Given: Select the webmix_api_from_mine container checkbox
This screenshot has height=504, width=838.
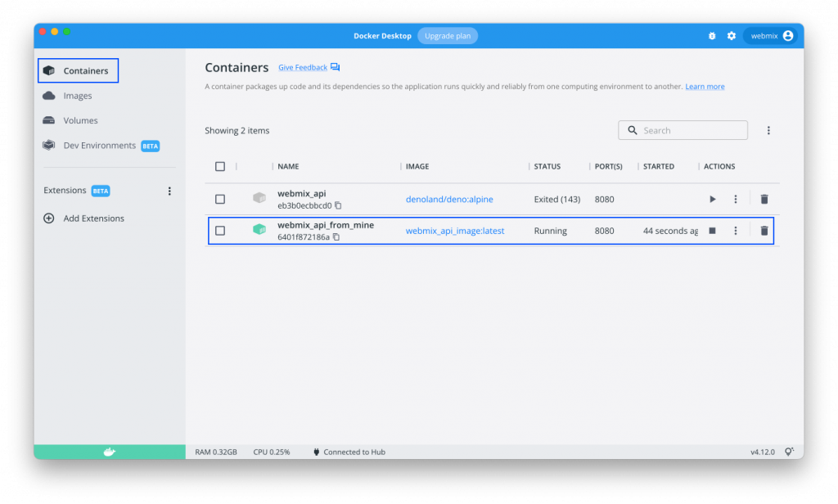Looking at the screenshot, I should tap(220, 231).
